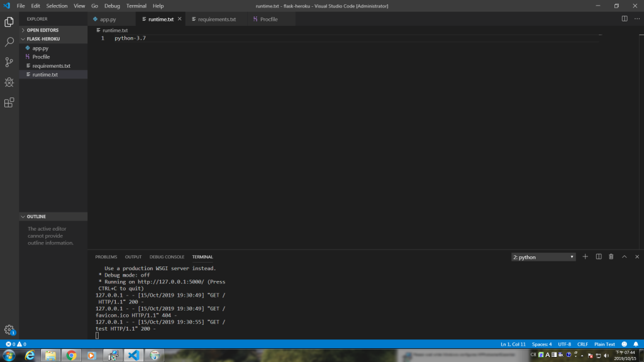Open the terminal selector dropdown '2: python'
This screenshot has height=362, width=644.
pyautogui.click(x=543, y=257)
